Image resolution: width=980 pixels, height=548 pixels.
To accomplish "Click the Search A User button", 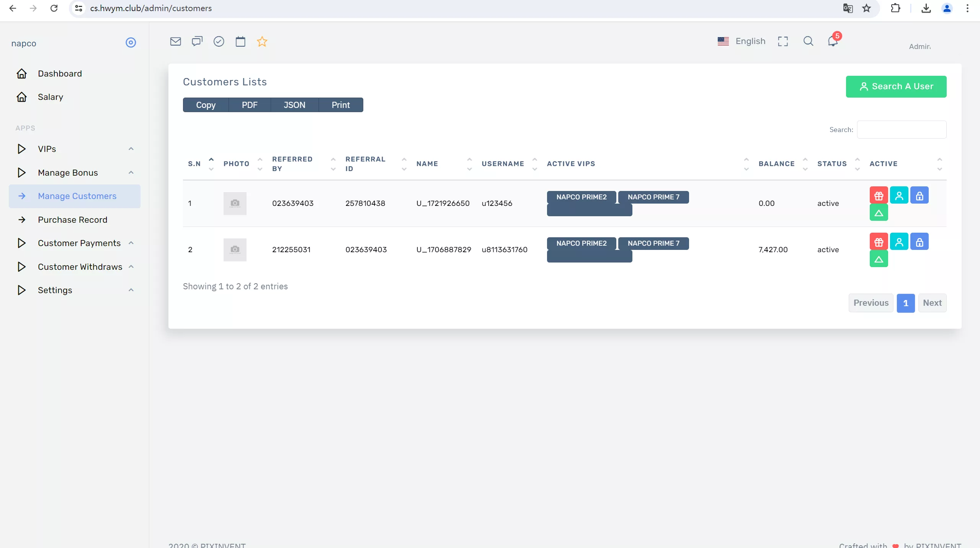I will pos(896,86).
